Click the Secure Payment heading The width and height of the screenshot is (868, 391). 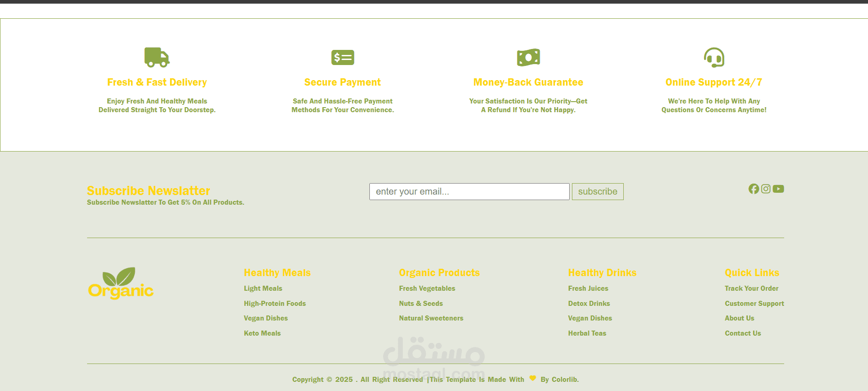(343, 82)
